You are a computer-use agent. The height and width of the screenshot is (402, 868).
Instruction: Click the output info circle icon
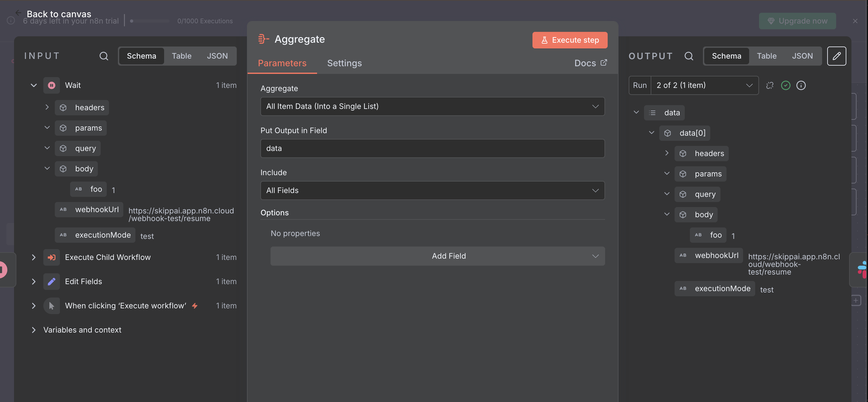tap(801, 85)
